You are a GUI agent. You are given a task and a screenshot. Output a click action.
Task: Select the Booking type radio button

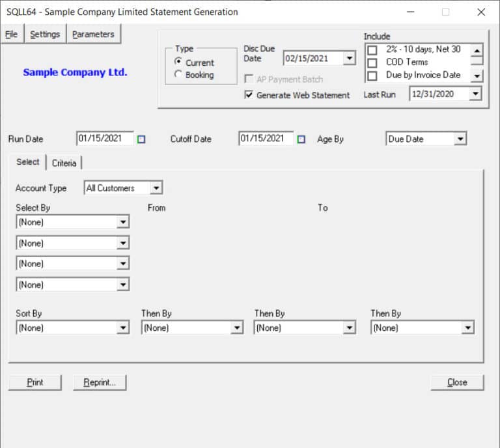tap(178, 75)
